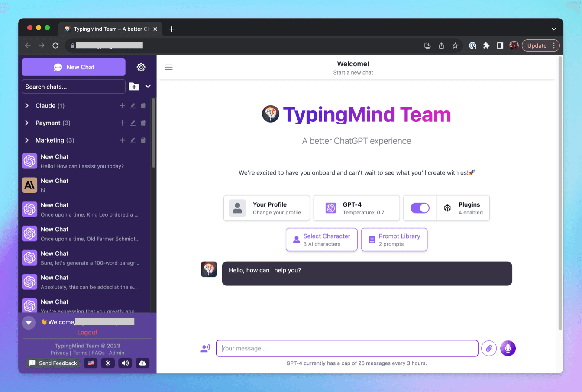
Task: Click the cloud upload sync icon
Action: coord(142,363)
